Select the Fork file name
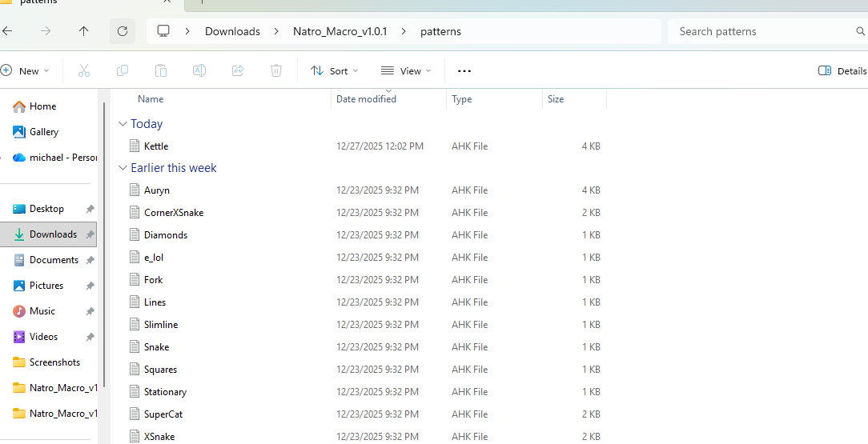This screenshot has height=444, width=868. [x=153, y=280]
